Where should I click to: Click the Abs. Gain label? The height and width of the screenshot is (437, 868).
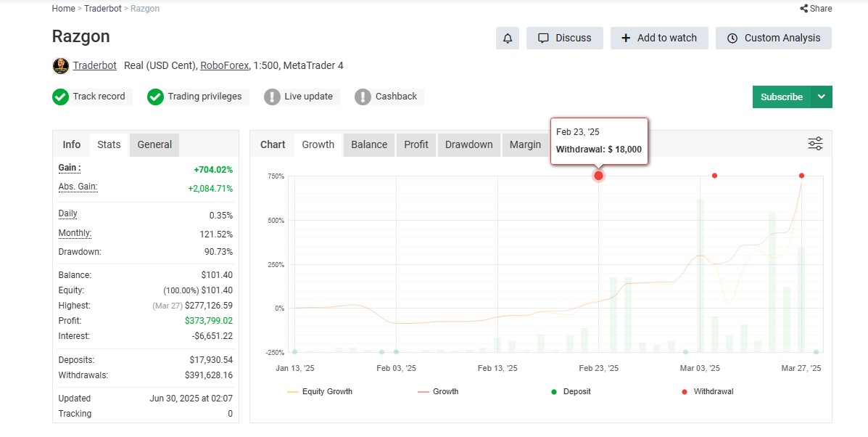(x=78, y=187)
